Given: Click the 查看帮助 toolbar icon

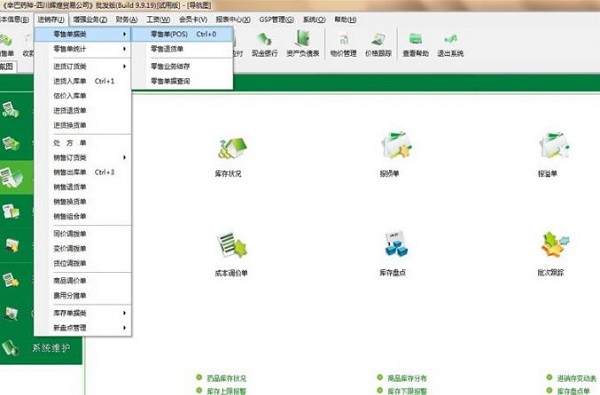Looking at the screenshot, I should point(416,45).
